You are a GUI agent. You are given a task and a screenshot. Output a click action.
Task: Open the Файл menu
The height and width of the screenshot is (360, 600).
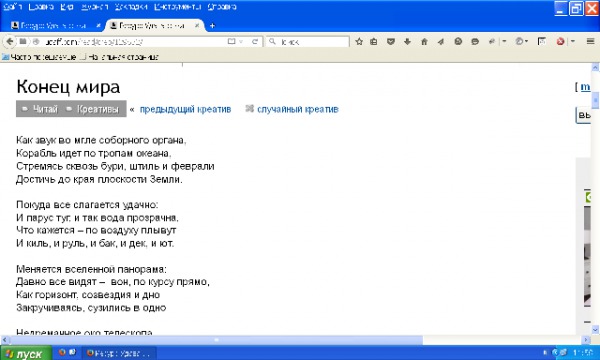(x=12, y=7)
